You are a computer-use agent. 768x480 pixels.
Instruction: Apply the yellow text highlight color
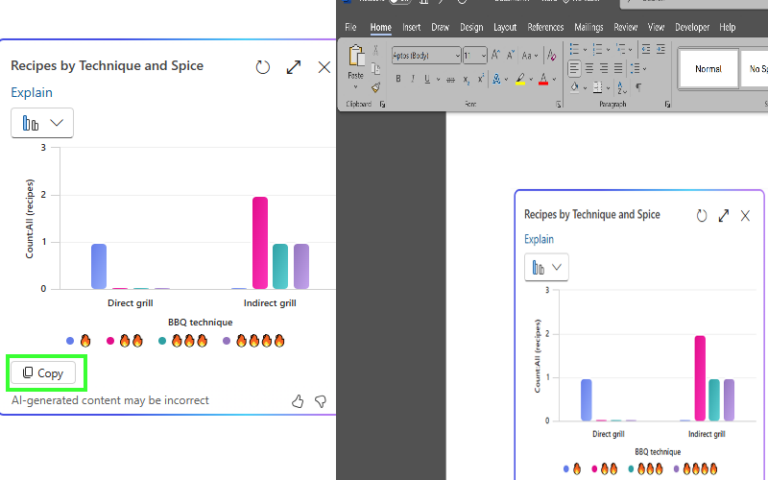coord(520,79)
